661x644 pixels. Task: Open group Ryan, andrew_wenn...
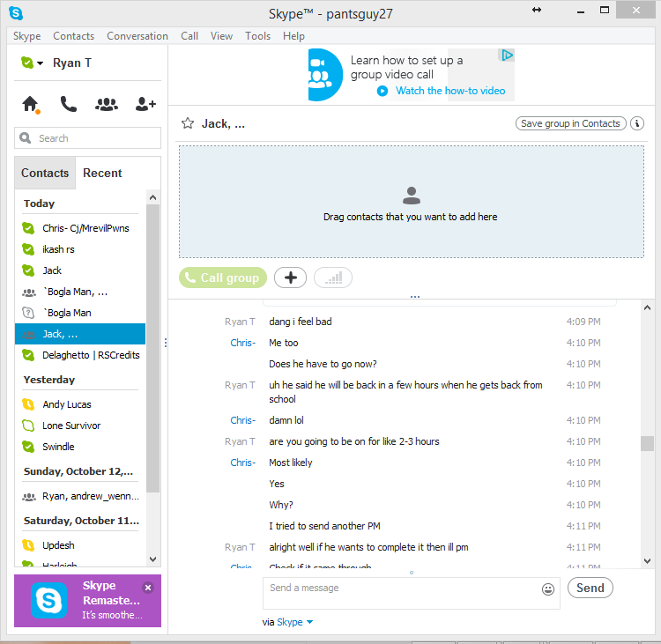pos(80,496)
